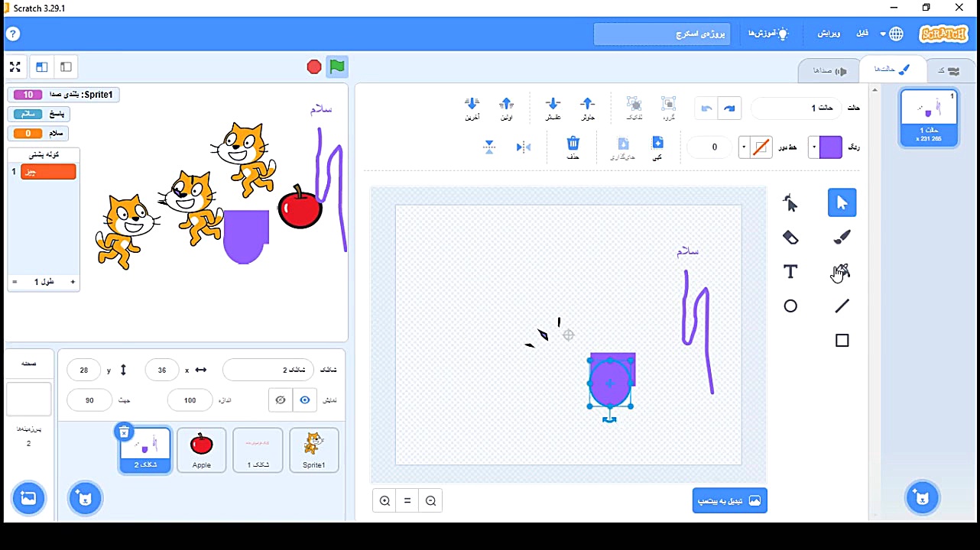Reset canvas zoom with equals button
Image resolution: width=980 pixels, height=550 pixels.
tap(407, 501)
